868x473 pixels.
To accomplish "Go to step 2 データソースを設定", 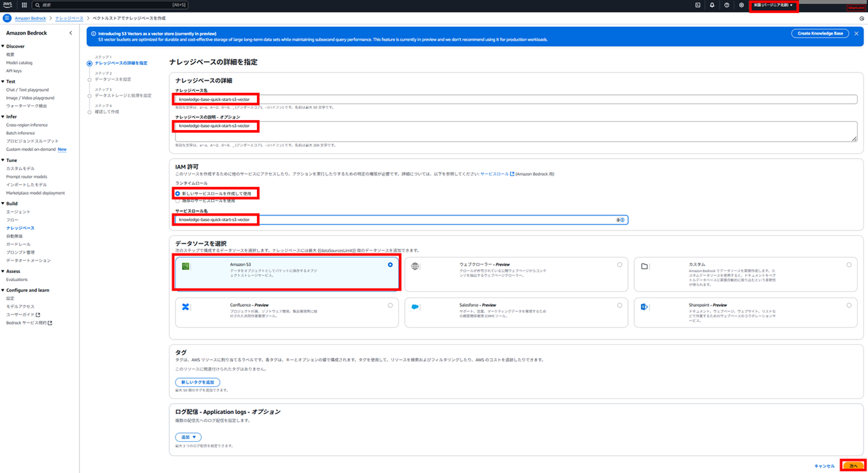I will (x=113, y=79).
